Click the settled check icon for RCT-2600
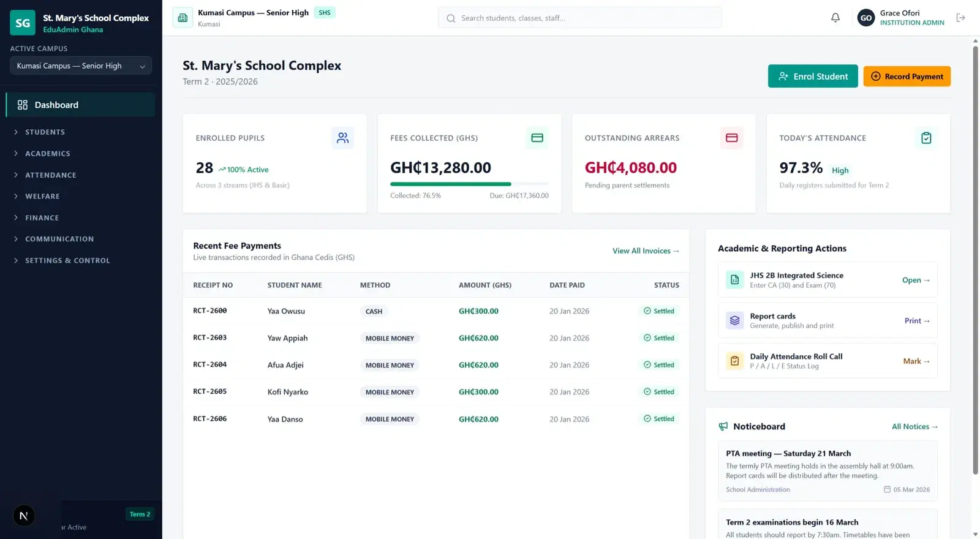Screen dimensions: 980x539 [647, 311]
